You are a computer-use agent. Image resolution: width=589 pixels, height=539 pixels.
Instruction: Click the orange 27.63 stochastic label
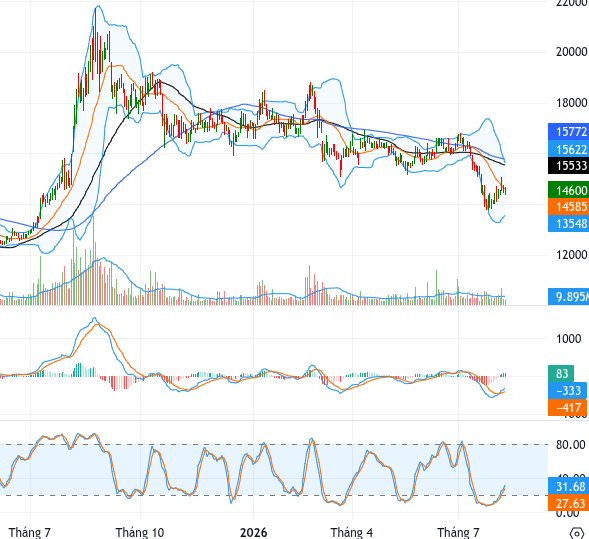[568, 503]
